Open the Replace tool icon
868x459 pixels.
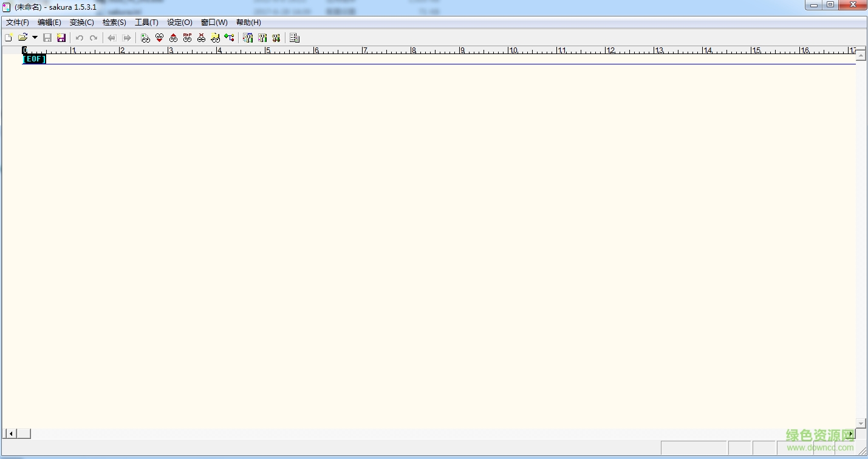point(187,38)
